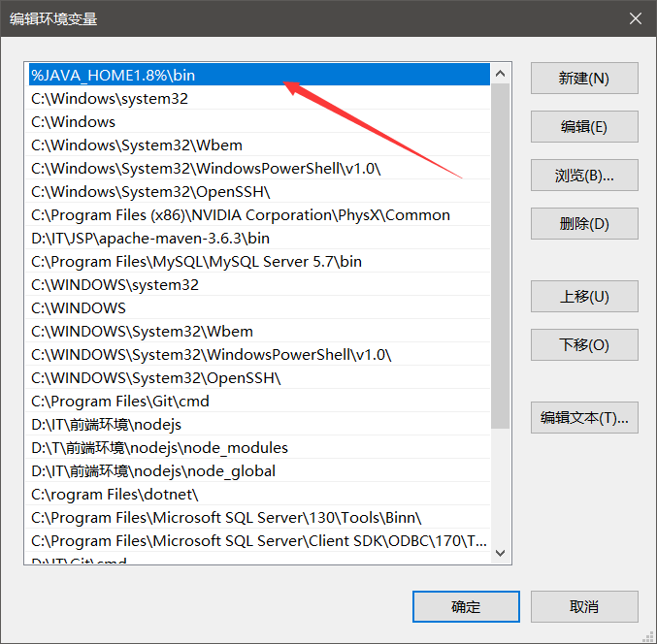Image resolution: width=657 pixels, height=644 pixels.
Task: Select the D:\IT\前端环境\nodejs entry
Action: 259,424
